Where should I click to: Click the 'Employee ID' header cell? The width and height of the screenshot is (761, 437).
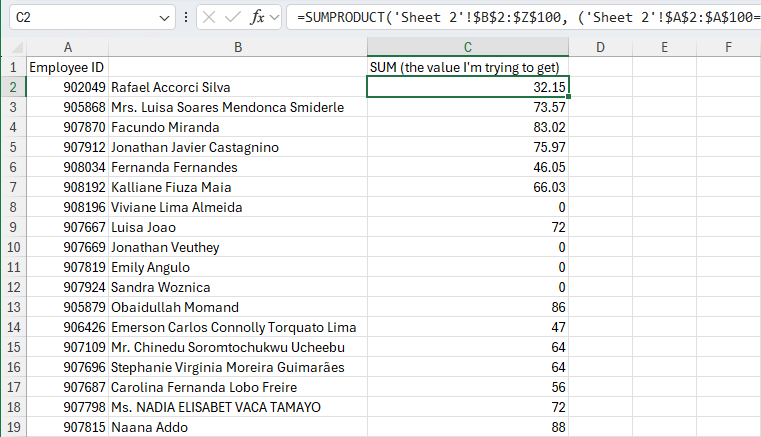tap(67, 67)
